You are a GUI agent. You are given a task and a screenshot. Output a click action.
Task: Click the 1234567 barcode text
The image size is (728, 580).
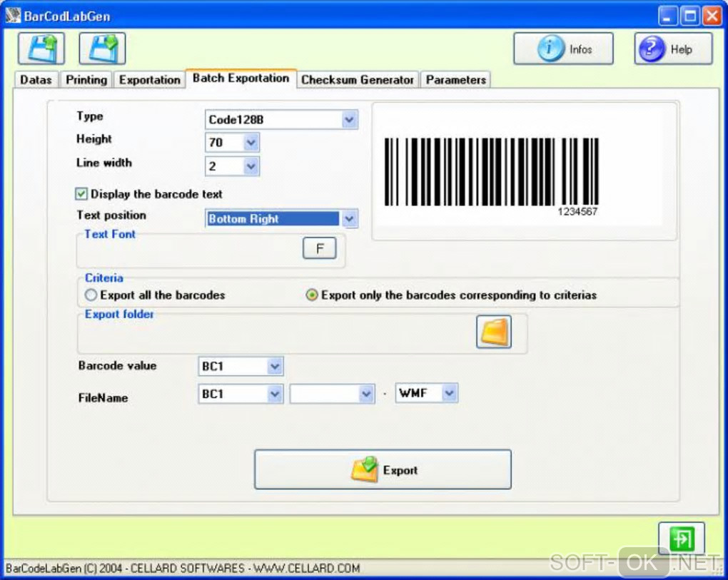tap(577, 212)
